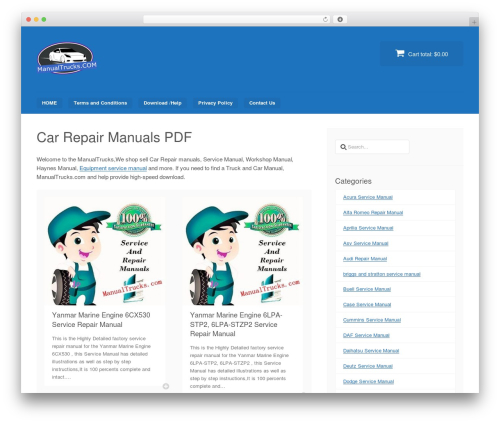
Task: Open Aprilia Service Manual category
Action: (x=368, y=228)
